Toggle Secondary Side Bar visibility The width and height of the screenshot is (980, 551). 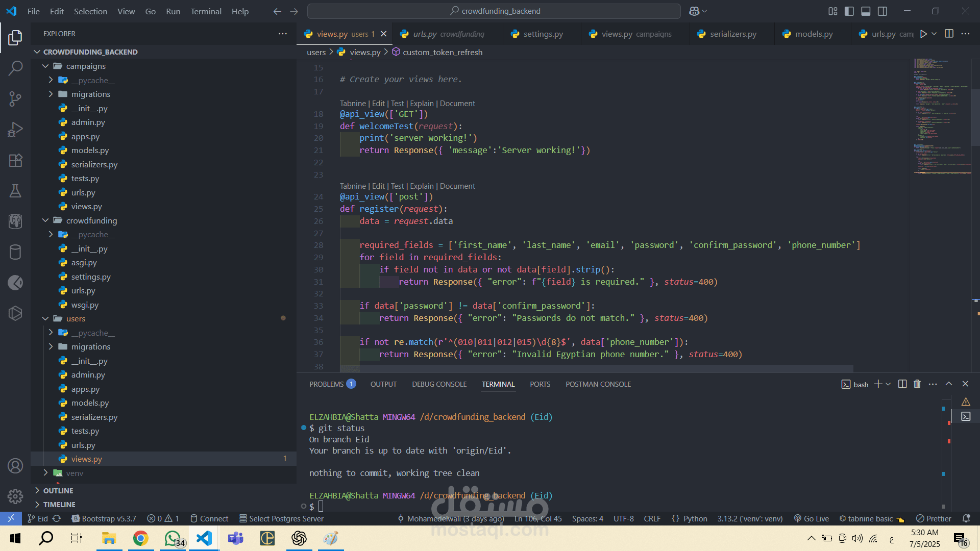[x=883, y=11]
